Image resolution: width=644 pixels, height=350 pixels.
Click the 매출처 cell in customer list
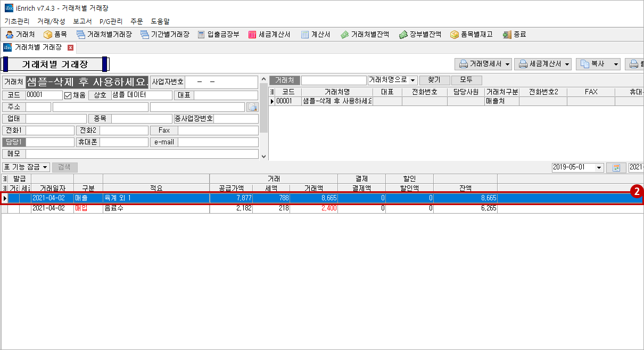point(501,101)
